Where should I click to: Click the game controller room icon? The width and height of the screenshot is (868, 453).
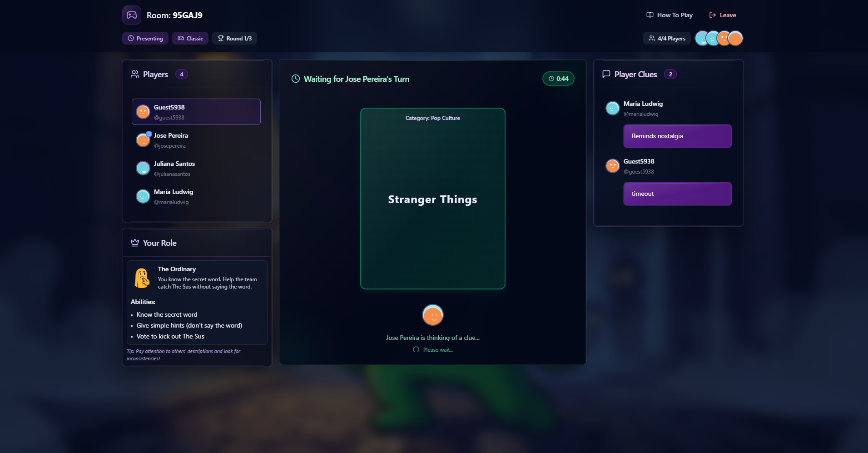(x=132, y=15)
